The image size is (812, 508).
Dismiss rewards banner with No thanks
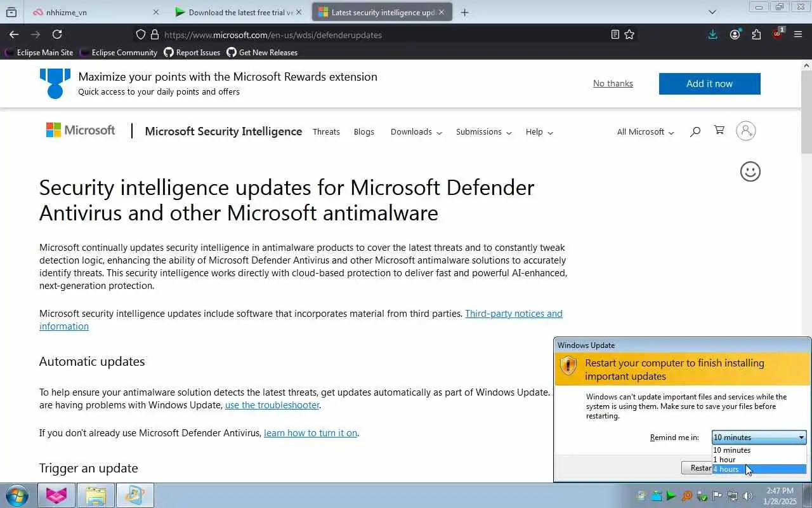(613, 83)
